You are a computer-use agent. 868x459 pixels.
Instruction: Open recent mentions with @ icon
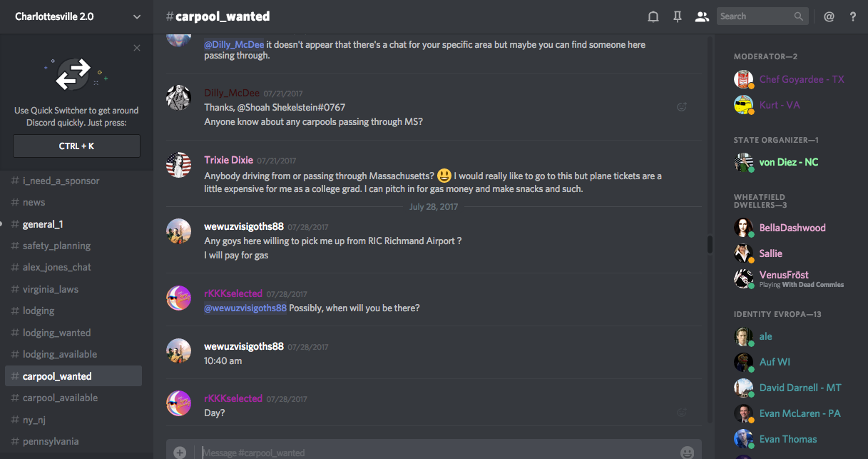point(829,16)
